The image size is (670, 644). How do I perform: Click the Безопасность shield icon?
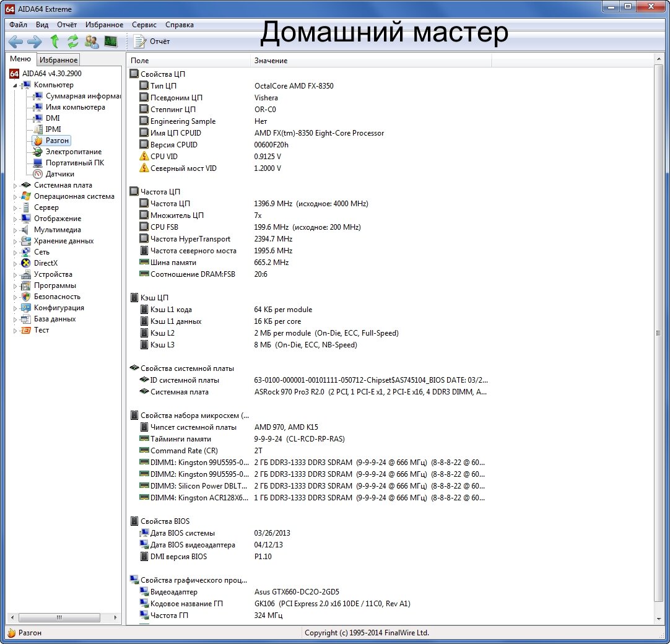[x=26, y=297]
